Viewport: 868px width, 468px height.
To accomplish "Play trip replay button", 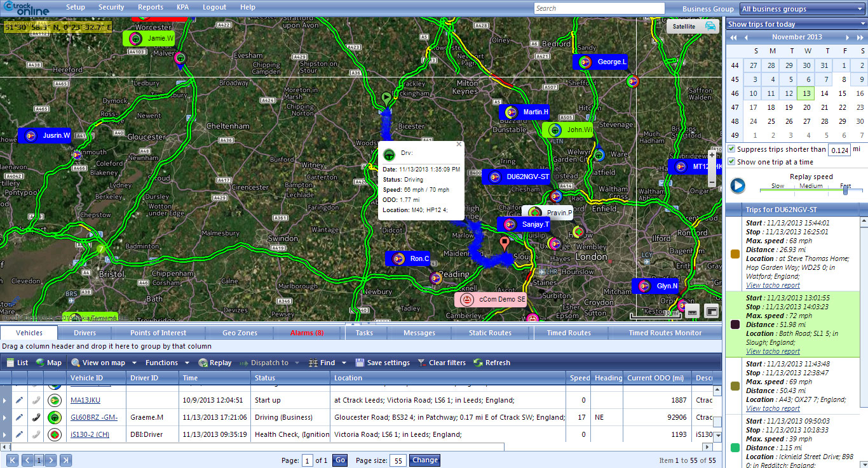I will pos(737,185).
